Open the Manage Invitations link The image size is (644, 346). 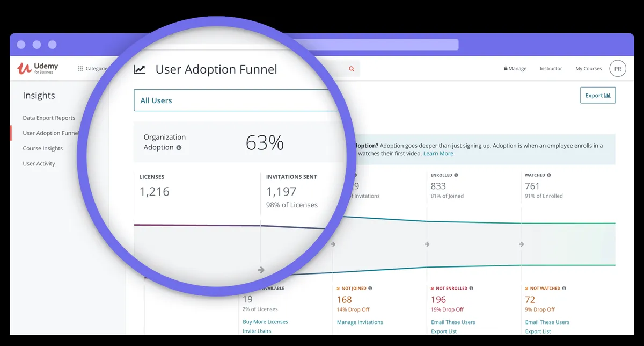point(360,322)
